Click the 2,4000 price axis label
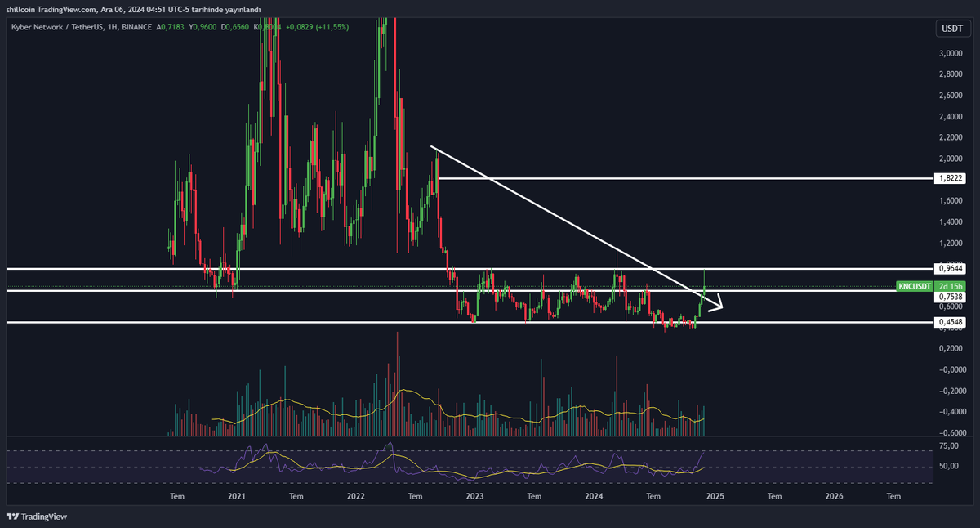Screen dimensions: 980x528 951,116
